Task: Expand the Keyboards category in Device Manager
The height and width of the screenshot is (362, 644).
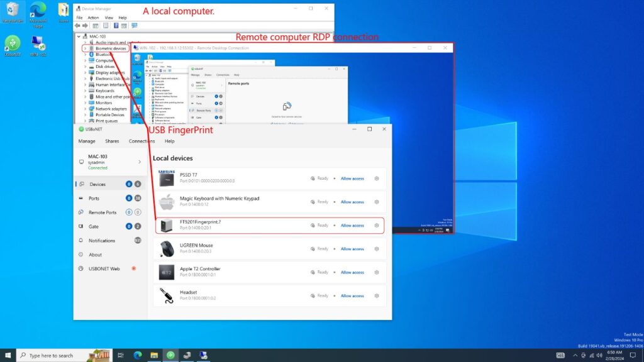Action: coord(85,90)
